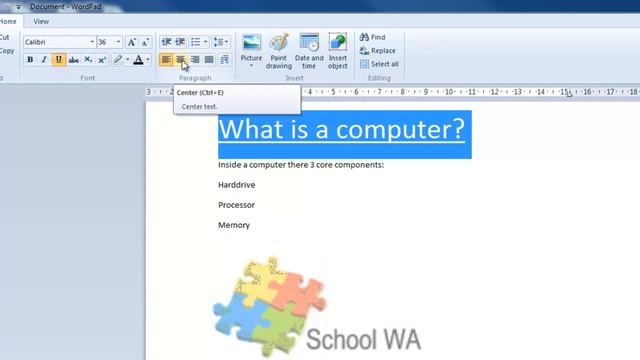Expand the line spacing dropdown arrow
Image resolution: width=640 pixels, height=360 pixels.
pos(227,42)
